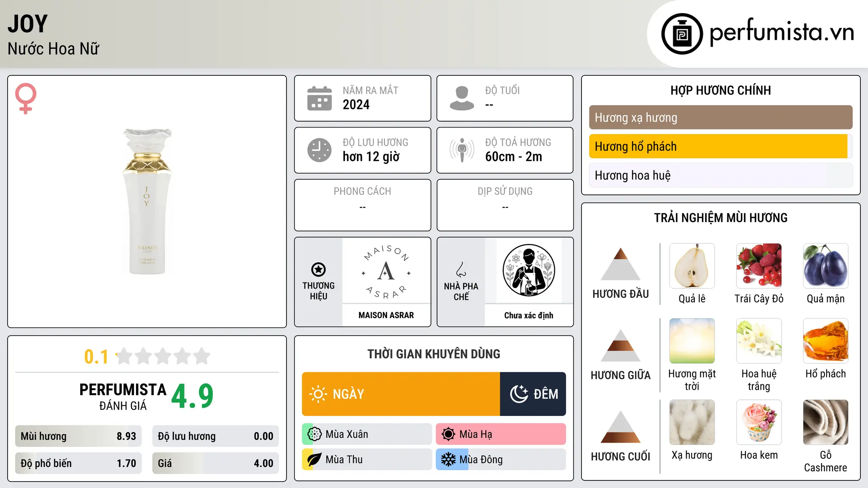Click the Phong cách info card
This screenshot has width=868, height=488.
[362, 205]
